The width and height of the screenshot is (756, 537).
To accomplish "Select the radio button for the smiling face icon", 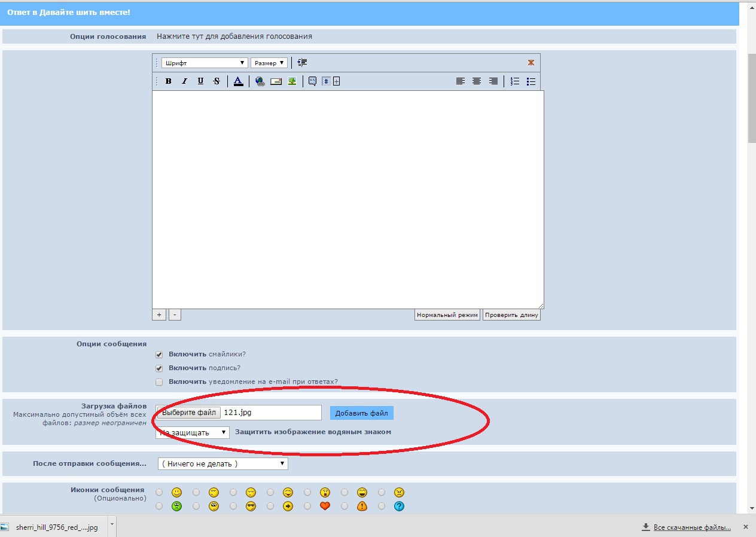I will click(159, 493).
